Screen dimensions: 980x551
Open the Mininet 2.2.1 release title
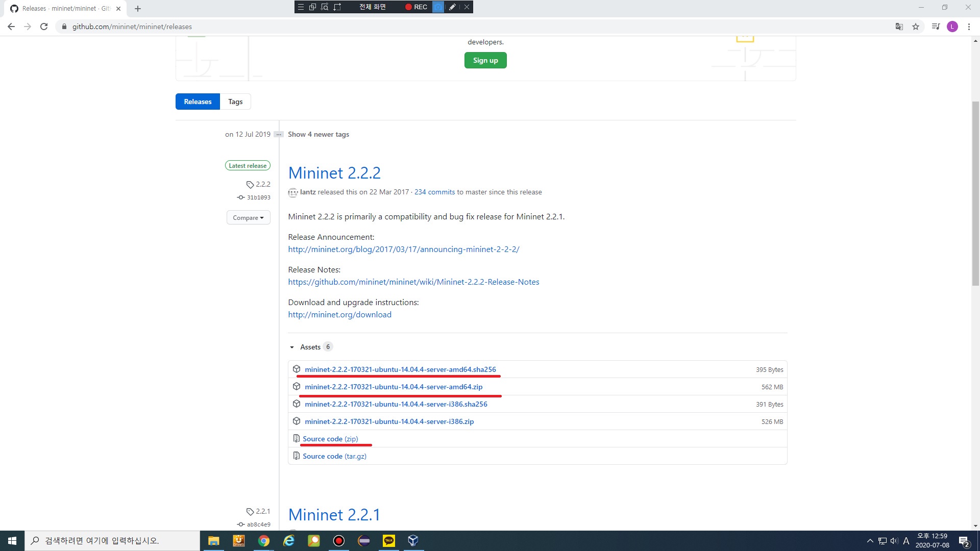point(334,515)
